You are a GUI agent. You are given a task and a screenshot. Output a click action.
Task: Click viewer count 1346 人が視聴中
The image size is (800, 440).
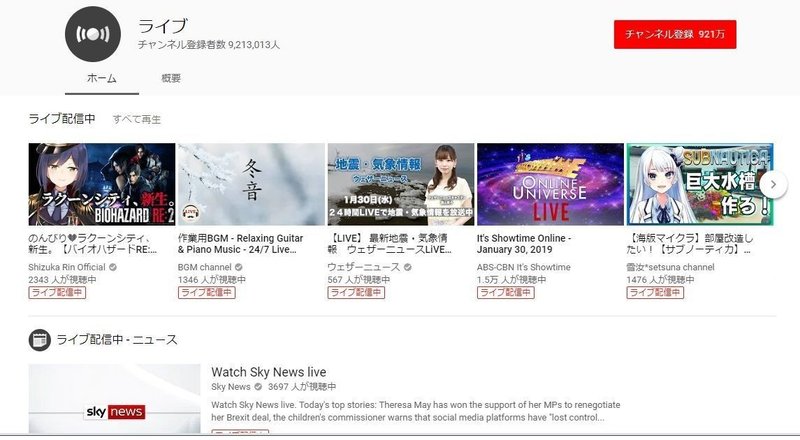coord(212,280)
